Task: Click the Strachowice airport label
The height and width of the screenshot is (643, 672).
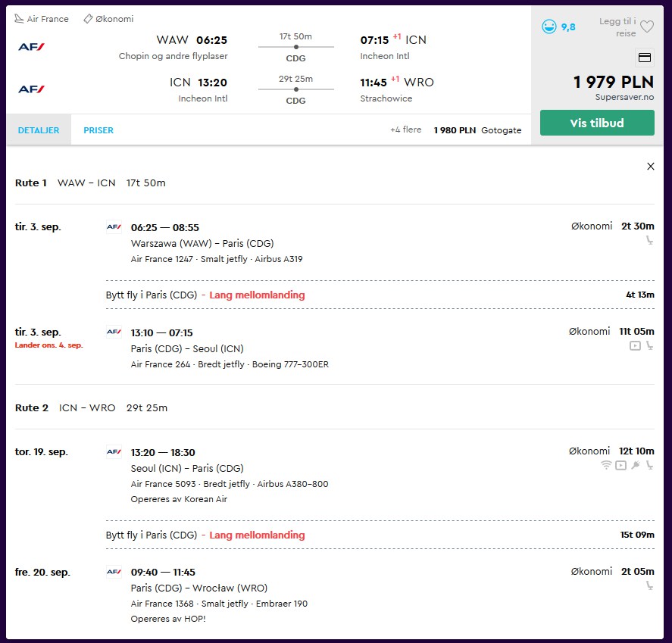Action: [x=386, y=98]
